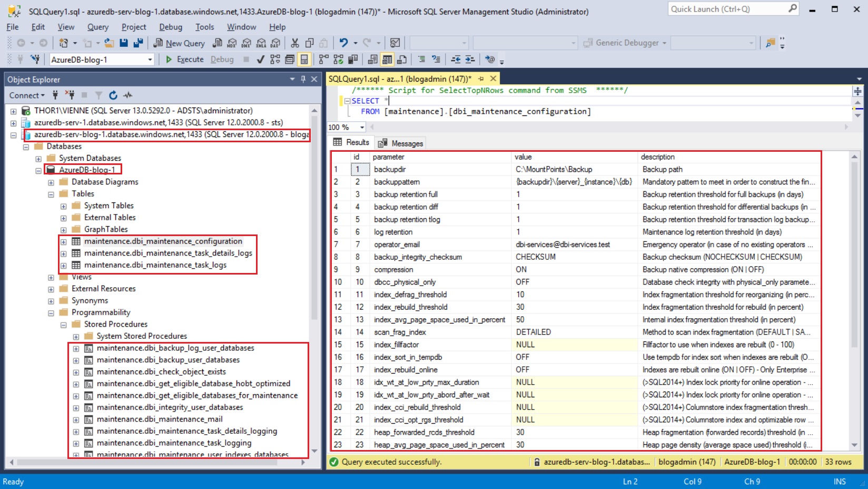This screenshot has width=868, height=489.
Task: Open the Query menu
Action: (x=98, y=27)
